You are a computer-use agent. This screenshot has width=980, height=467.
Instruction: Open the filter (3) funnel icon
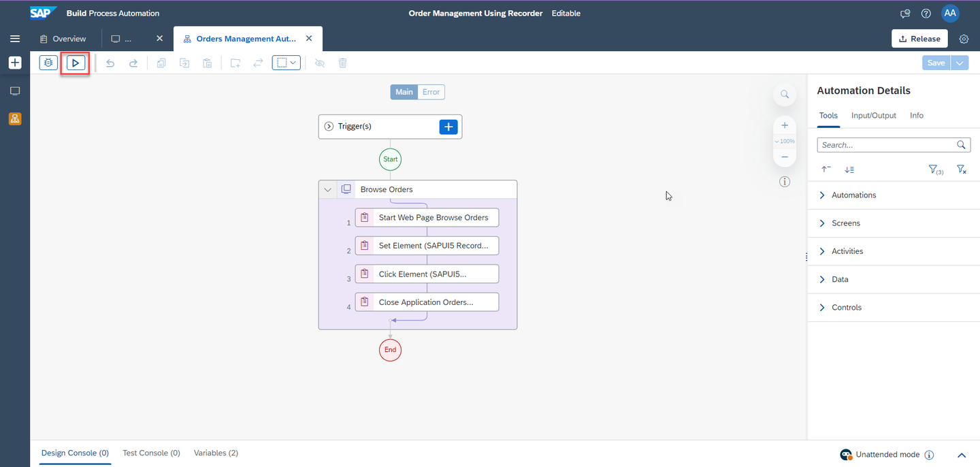[936, 170]
